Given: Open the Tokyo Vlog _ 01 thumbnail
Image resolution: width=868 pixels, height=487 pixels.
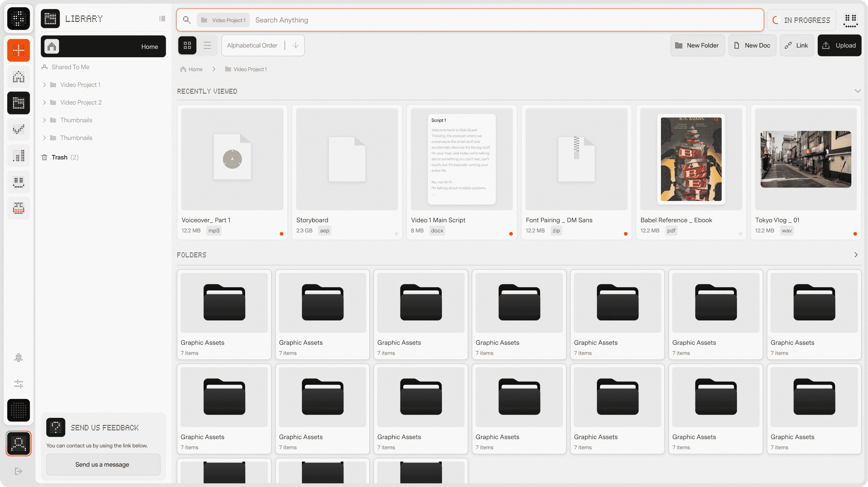Looking at the screenshot, I should click(x=806, y=159).
